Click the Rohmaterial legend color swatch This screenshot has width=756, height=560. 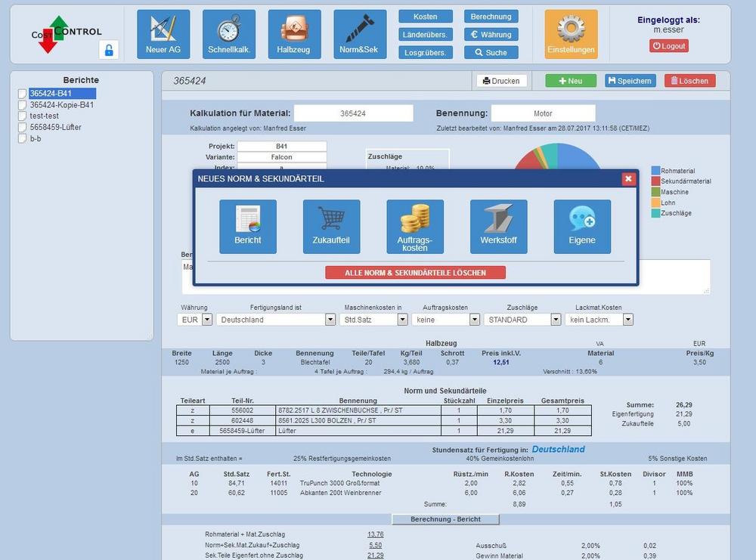pyautogui.click(x=655, y=171)
